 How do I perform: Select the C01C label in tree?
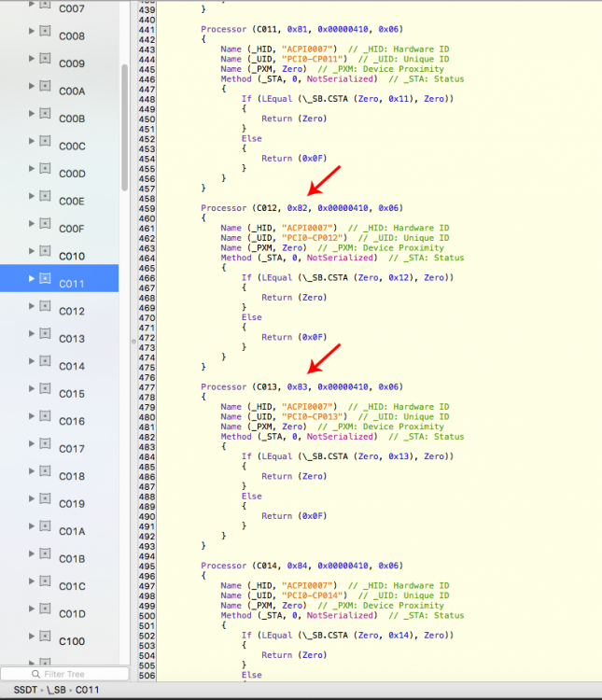[x=72, y=587]
